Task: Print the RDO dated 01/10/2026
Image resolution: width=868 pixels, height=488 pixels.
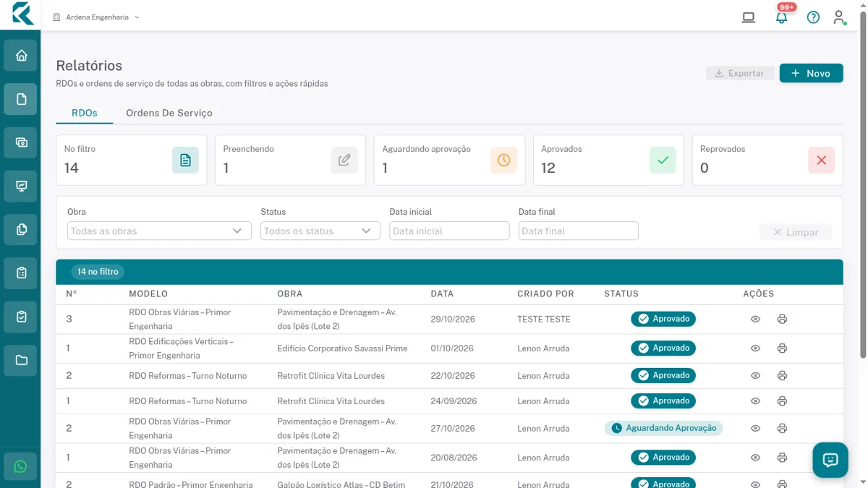Action: [782, 348]
